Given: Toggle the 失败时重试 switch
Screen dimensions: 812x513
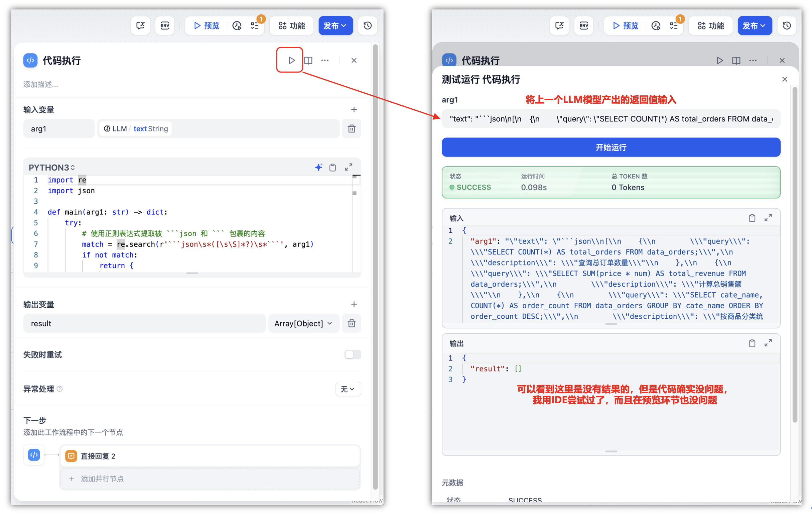Looking at the screenshot, I should pyautogui.click(x=353, y=354).
